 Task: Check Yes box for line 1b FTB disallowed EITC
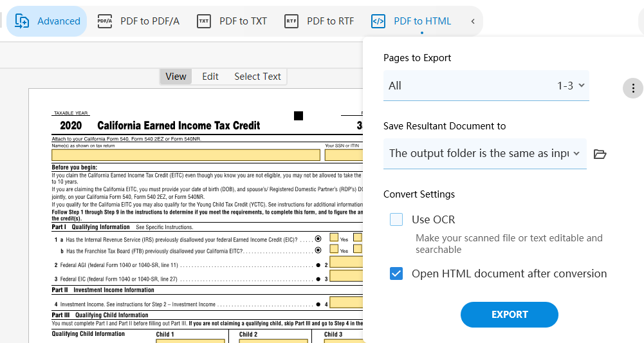tap(334, 249)
